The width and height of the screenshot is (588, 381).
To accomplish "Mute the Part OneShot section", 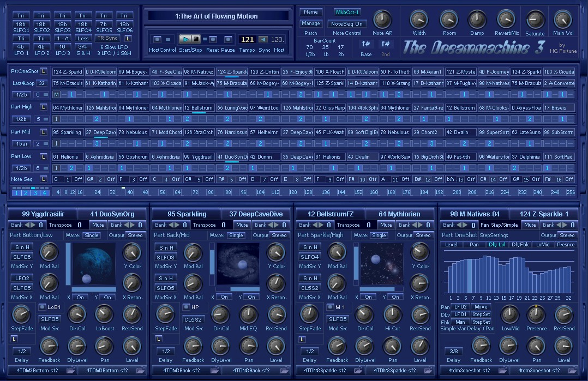I will [530, 225].
